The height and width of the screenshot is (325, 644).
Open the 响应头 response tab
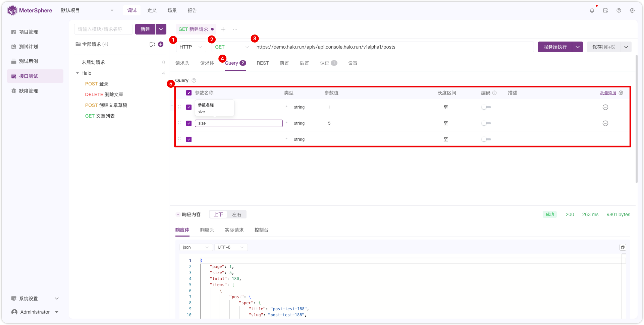(x=207, y=230)
